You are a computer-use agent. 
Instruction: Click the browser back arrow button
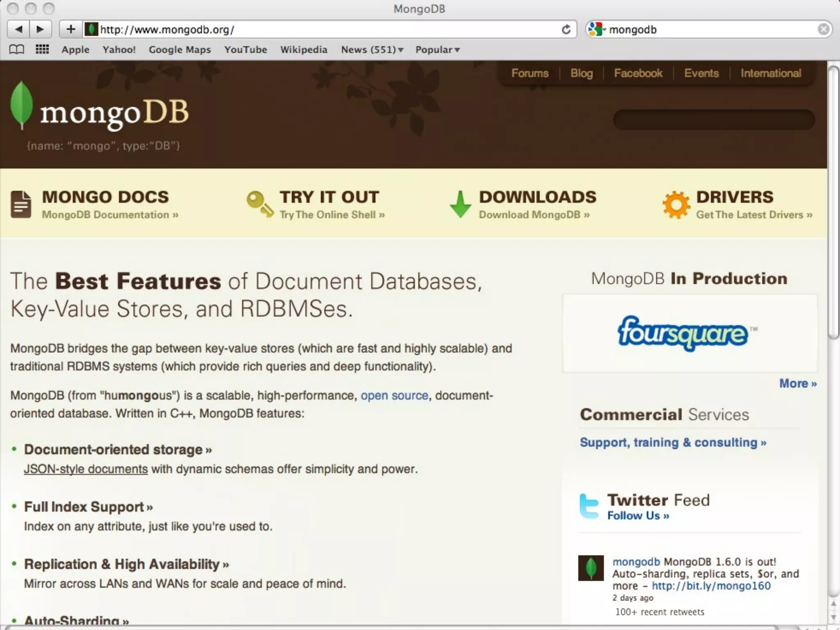coord(18,29)
